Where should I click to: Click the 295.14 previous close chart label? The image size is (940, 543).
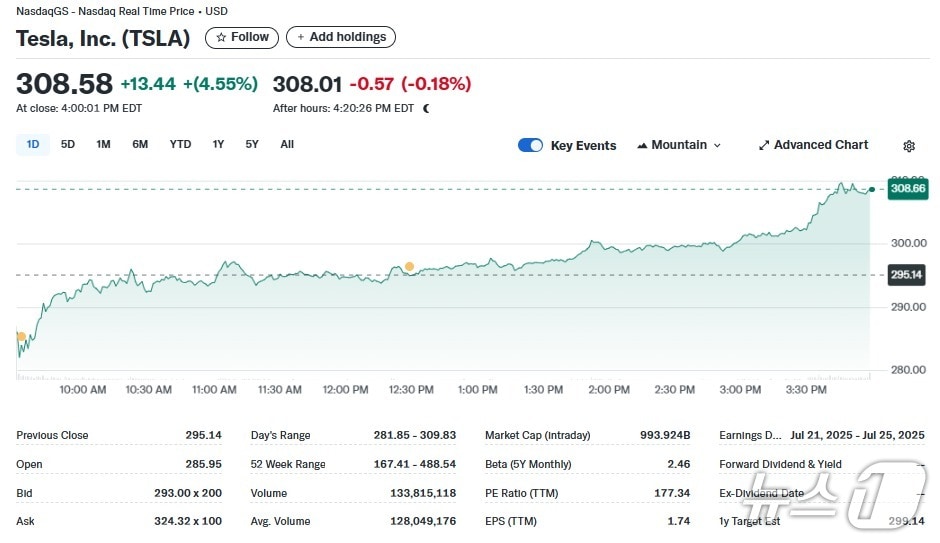pos(906,275)
